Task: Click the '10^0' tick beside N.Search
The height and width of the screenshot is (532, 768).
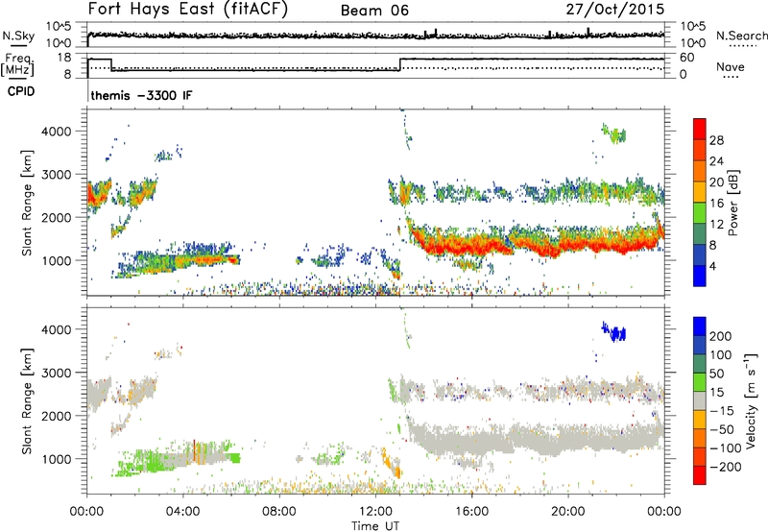Action: tap(692, 43)
